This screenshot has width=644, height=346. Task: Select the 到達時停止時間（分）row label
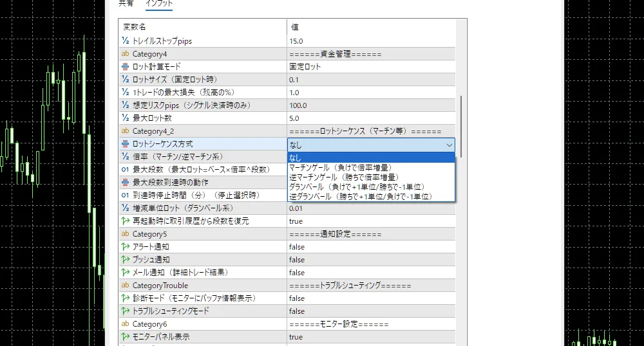tap(196, 195)
